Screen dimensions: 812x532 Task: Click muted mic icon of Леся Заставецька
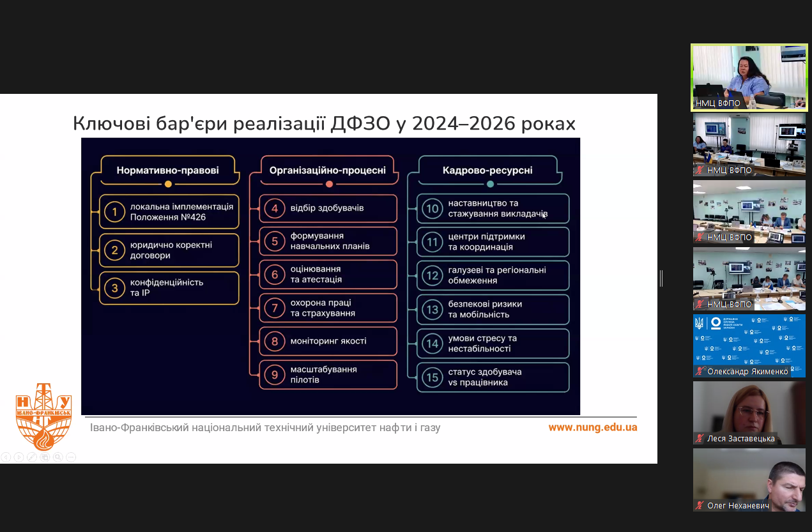pyautogui.click(x=700, y=439)
